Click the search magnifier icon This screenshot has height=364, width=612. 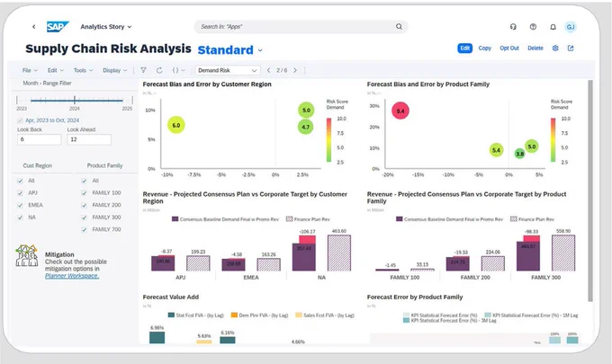point(399,26)
